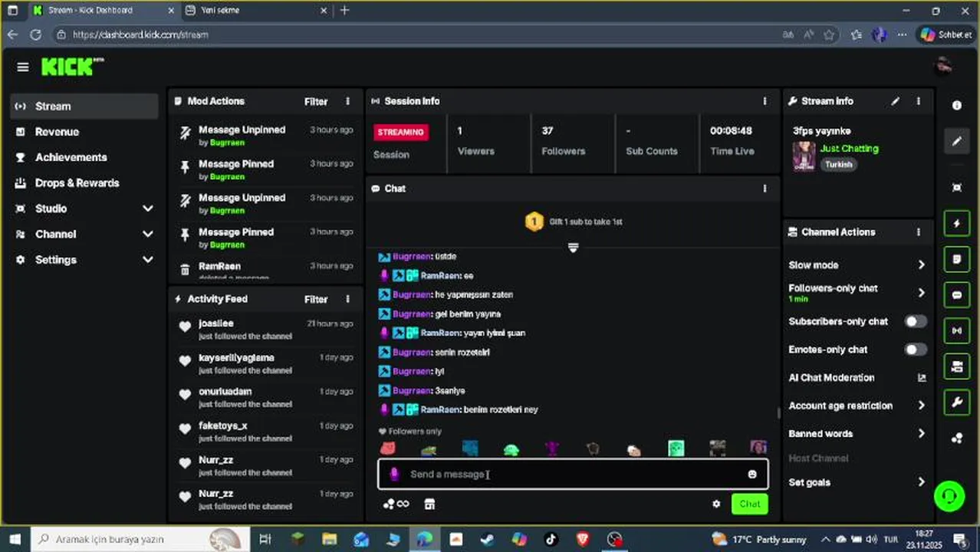The image size is (980, 552).
Task: Click the green Chat send button
Action: pyautogui.click(x=749, y=504)
